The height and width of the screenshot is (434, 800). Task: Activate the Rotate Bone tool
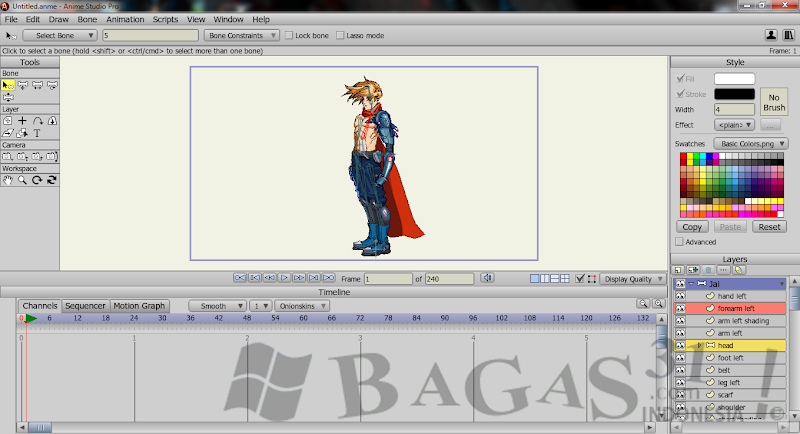coord(52,85)
